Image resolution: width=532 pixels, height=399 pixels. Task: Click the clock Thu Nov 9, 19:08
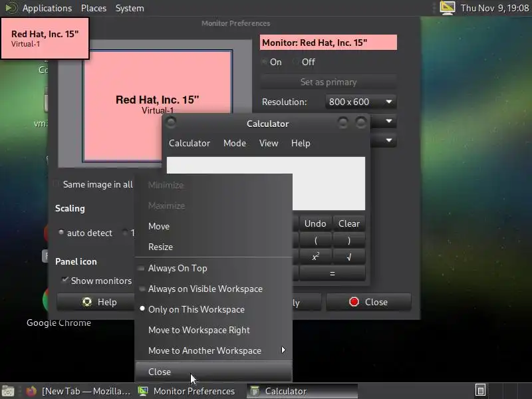coord(495,8)
